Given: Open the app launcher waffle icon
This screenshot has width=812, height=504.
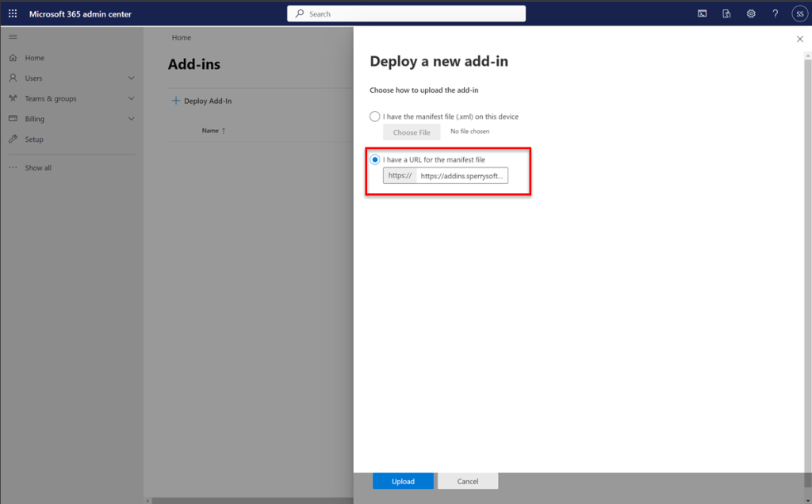Looking at the screenshot, I should tap(11, 13).
